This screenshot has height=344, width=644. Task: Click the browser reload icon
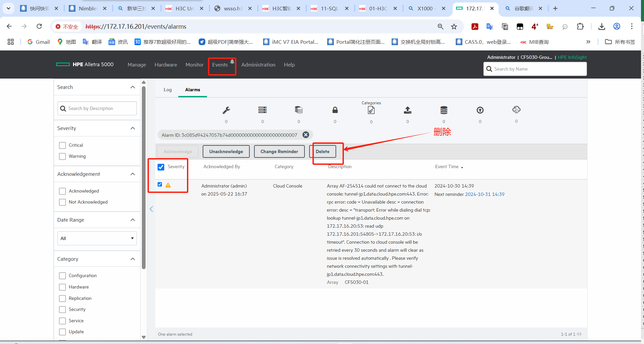click(39, 26)
